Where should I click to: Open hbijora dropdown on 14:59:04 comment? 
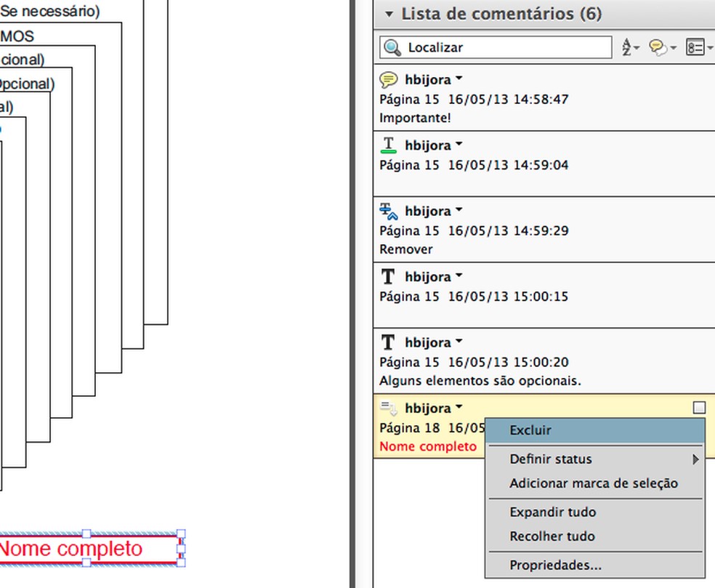(459, 145)
